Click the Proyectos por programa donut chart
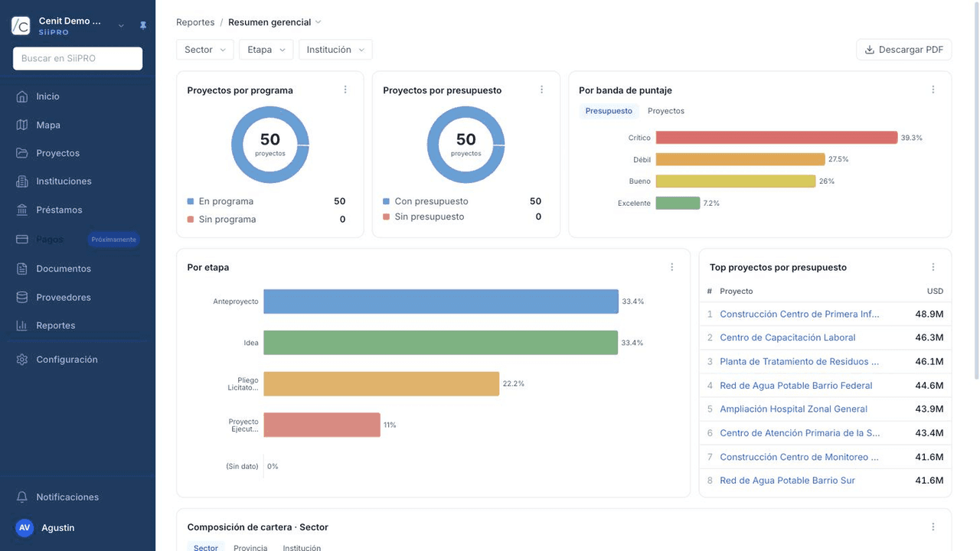The height and width of the screenshot is (551, 980). [270, 145]
